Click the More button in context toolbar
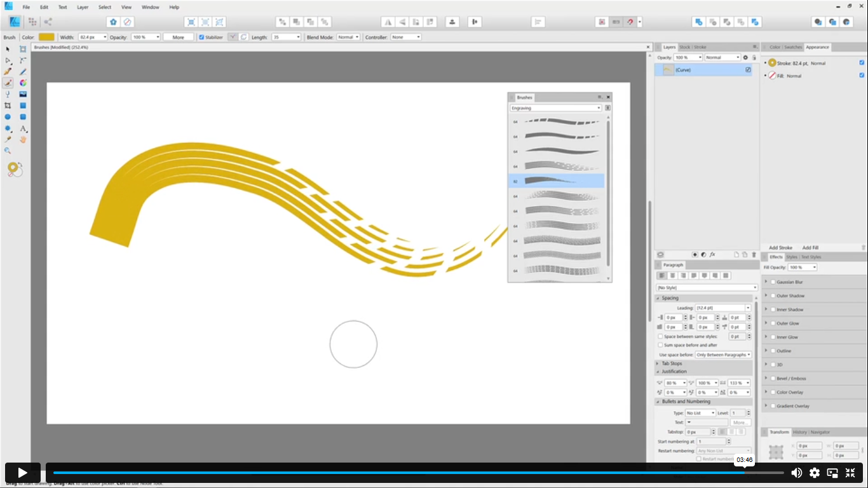Viewport: 868px width, 488px height. [178, 37]
